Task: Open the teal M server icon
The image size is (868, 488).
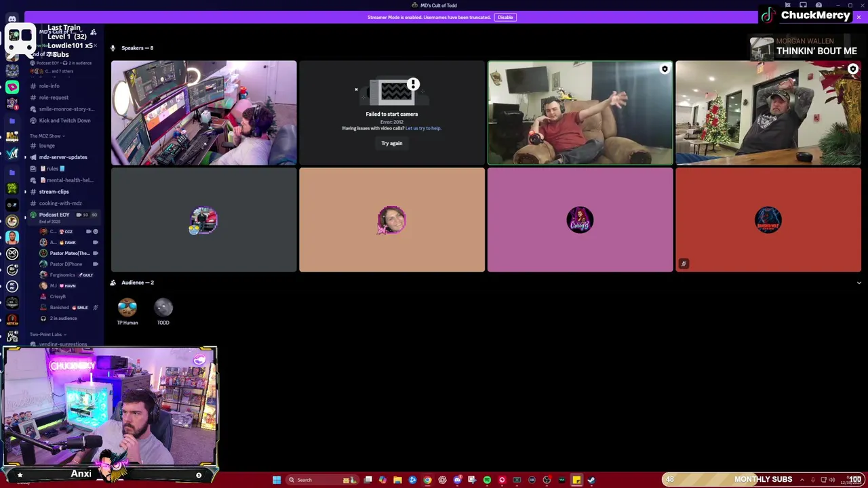Action: pos(12,154)
